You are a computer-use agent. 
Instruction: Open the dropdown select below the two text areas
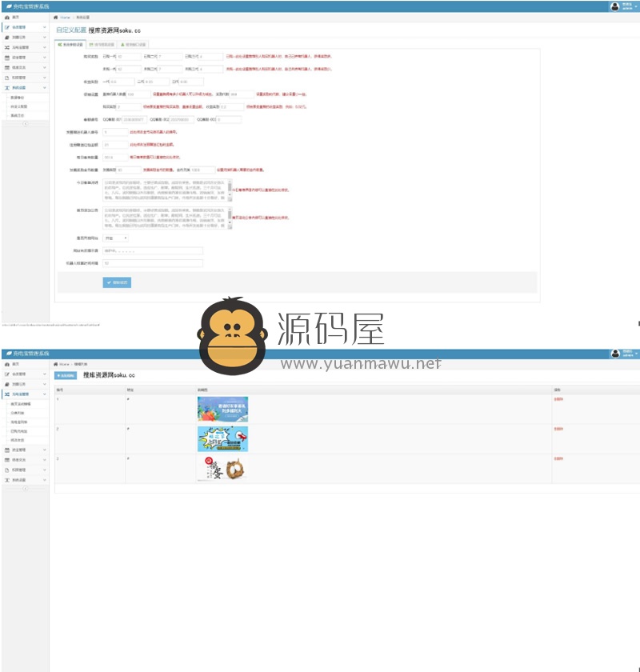coord(116,238)
